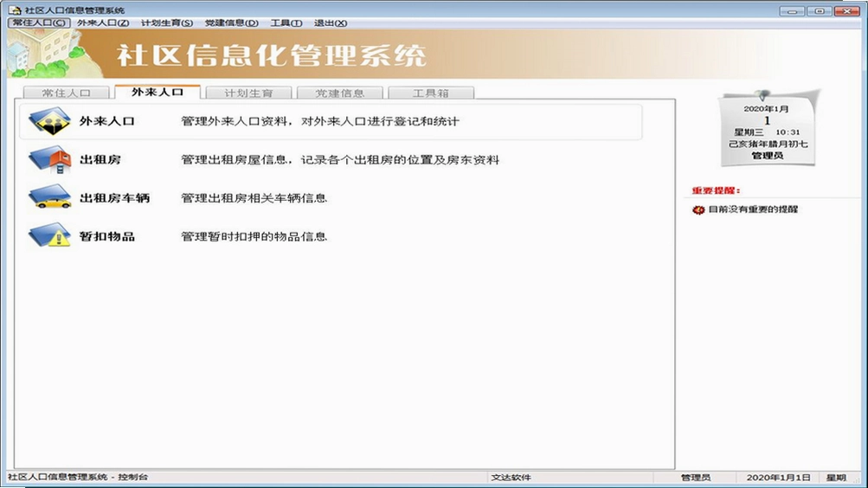868x488 pixels.
Task: Click the 出租房 house icon
Action: click(50, 159)
